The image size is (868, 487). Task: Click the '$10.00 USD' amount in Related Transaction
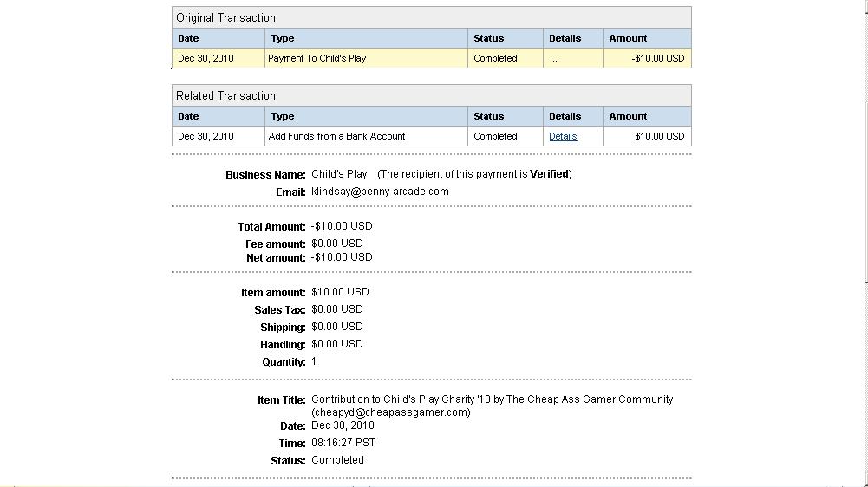[x=659, y=136]
